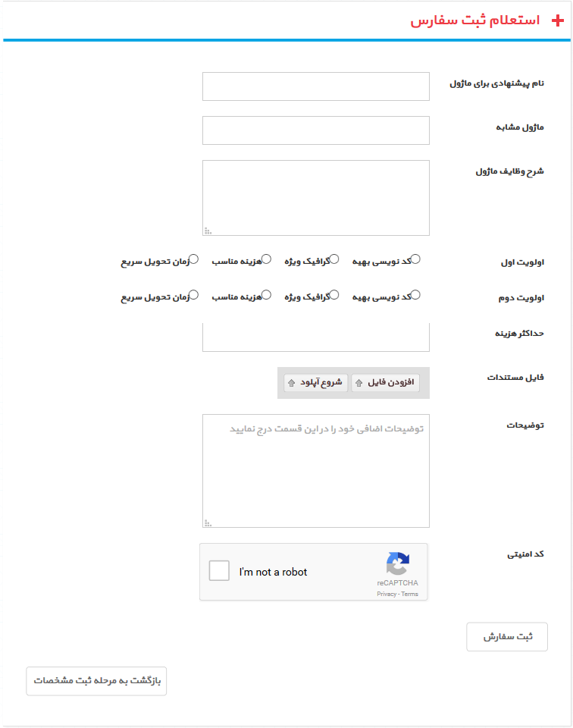
Task: Choose گرافیک ویژه radio in اولویت اول
Action: tap(334, 259)
